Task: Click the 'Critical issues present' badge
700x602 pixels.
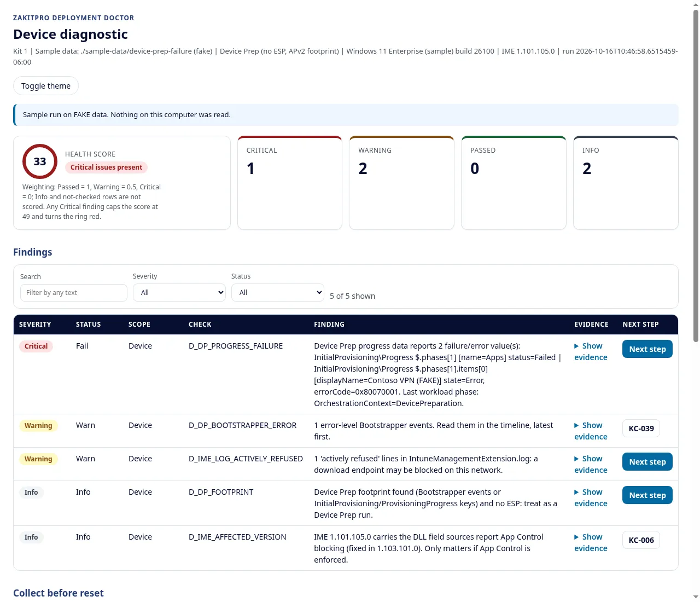Action: click(106, 167)
